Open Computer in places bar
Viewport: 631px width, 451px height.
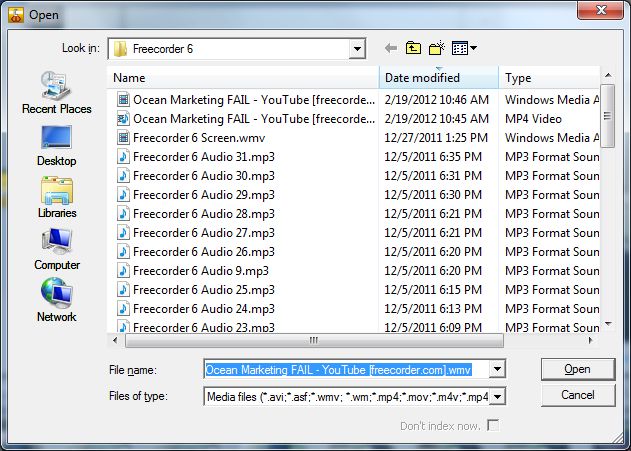57,249
